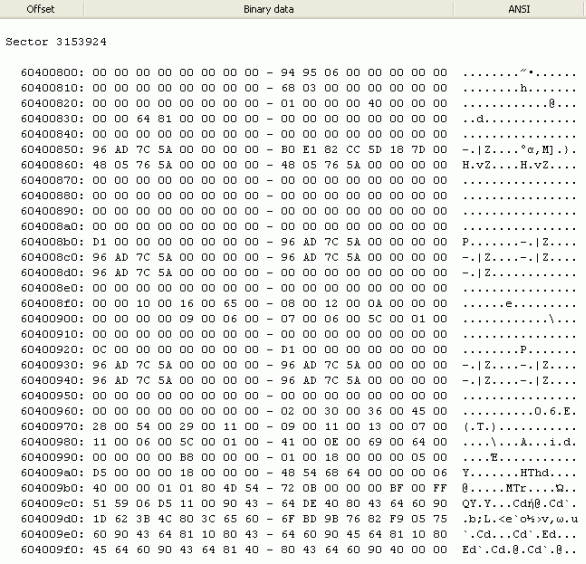The height and width of the screenshot is (564, 586).
Task: Click byte 68 in row 60400810
Action: [288, 88]
